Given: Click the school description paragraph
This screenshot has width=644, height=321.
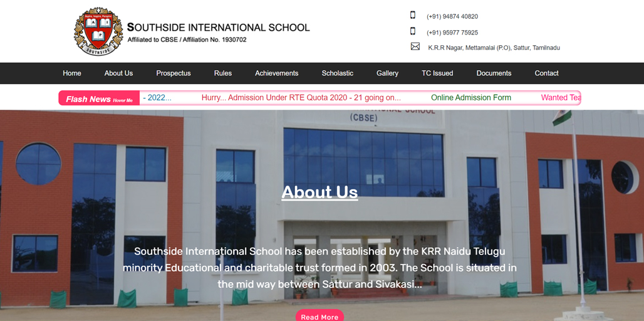Looking at the screenshot, I should tap(319, 268).
